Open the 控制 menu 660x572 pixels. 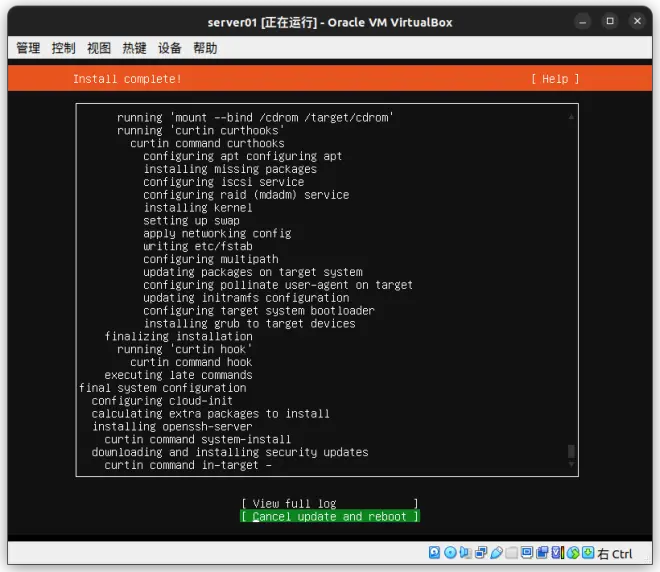coord(64,48)
